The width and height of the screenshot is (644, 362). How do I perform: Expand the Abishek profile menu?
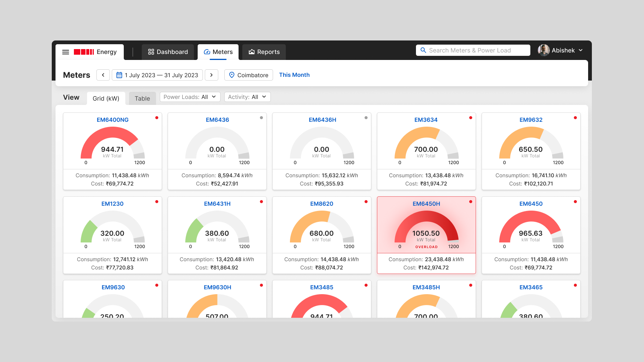pyautogui.click(x=581, y=50)
